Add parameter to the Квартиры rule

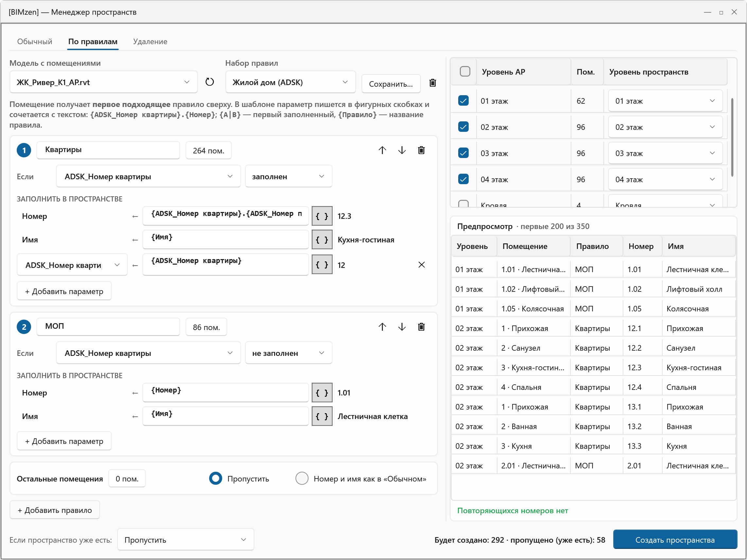pos(64,291)
